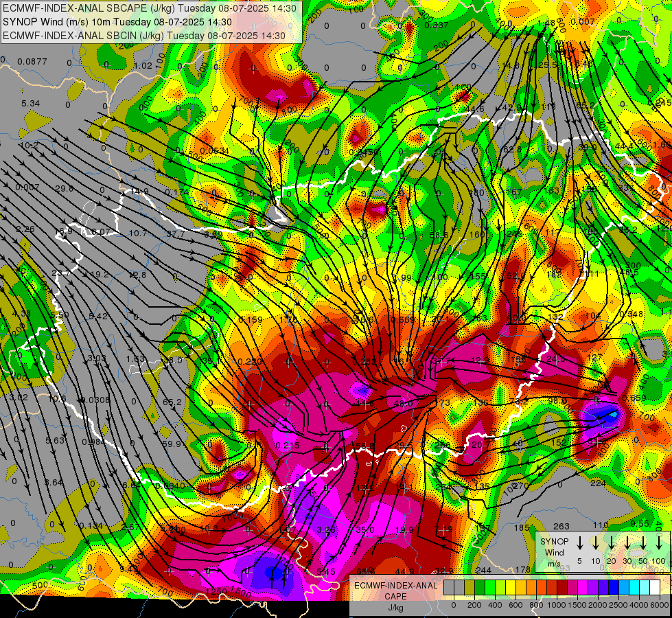Click the map value '0.0877'
672x618 pixels.
(32, 62)
